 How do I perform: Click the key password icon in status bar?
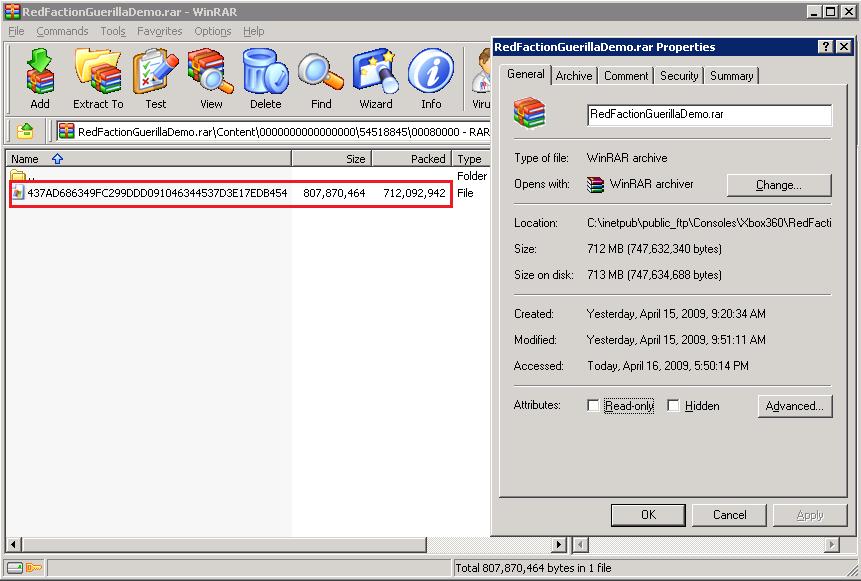pos(33,567)
